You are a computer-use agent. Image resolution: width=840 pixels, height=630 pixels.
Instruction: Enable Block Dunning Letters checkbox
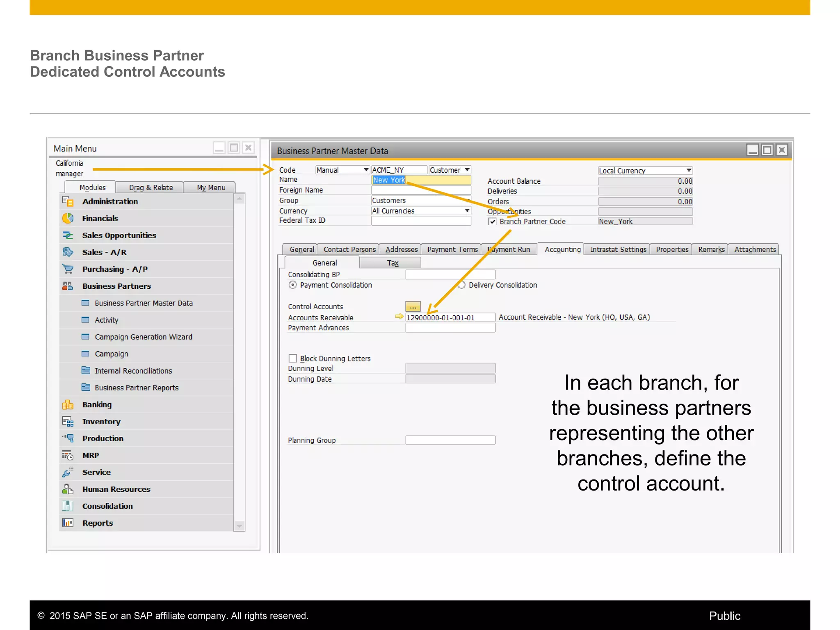coord(292,358)
